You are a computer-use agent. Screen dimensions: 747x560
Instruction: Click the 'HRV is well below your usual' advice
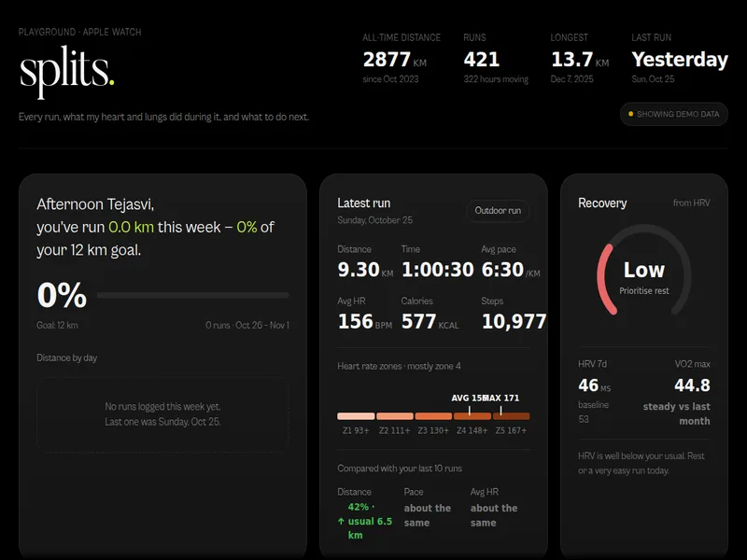point(641,463)
